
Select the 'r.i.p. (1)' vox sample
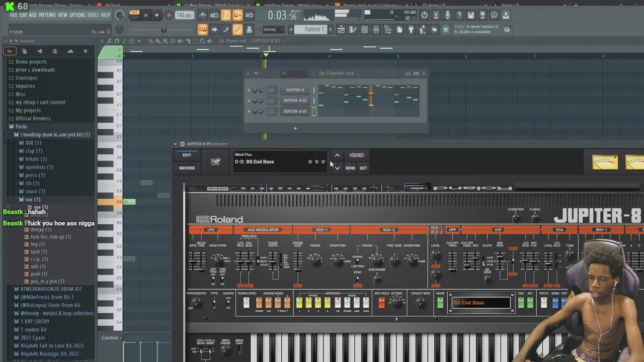39,259
